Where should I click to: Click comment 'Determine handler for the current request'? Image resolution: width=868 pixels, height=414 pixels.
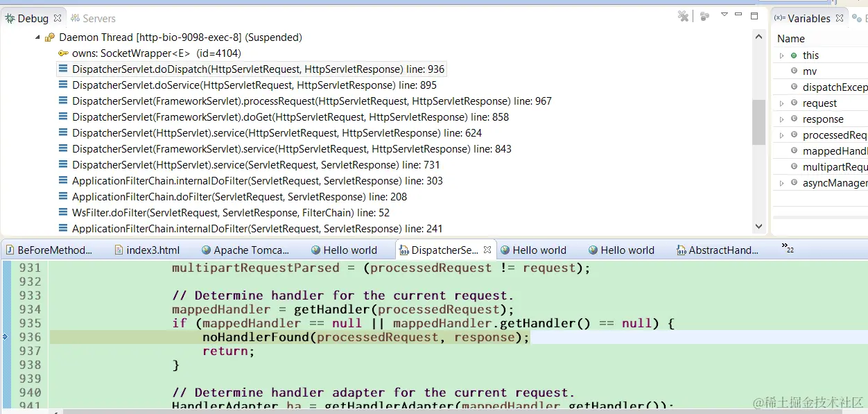[x=343, y=295]
